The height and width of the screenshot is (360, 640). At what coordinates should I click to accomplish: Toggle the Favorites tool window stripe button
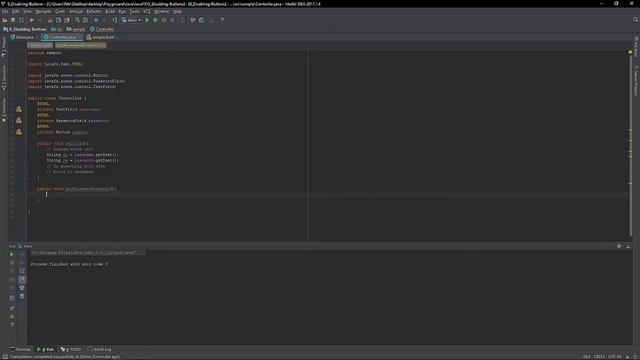click(x=4, y=110)
